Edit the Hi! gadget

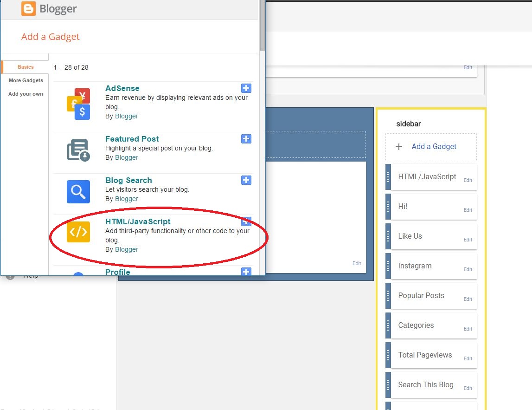[x=468, y=210]
